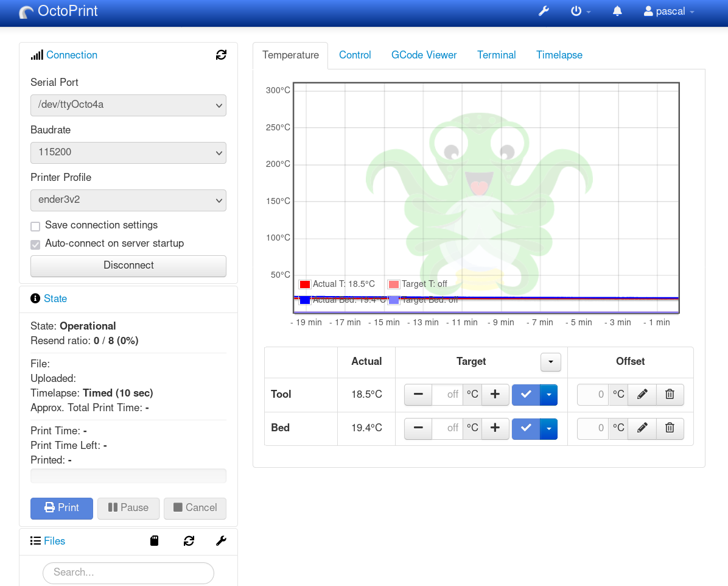Screen dimensions: 728x586
Task: Switch to the Control tab
Action: click(355, 55)
